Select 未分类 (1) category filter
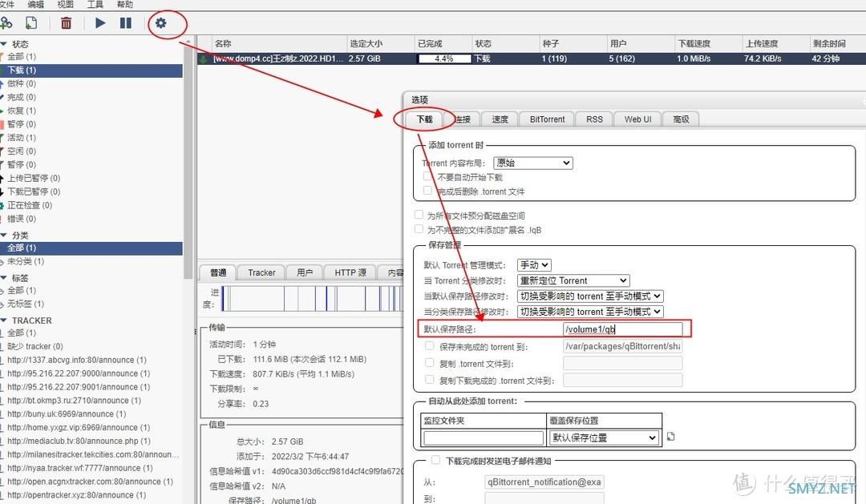 91,261
